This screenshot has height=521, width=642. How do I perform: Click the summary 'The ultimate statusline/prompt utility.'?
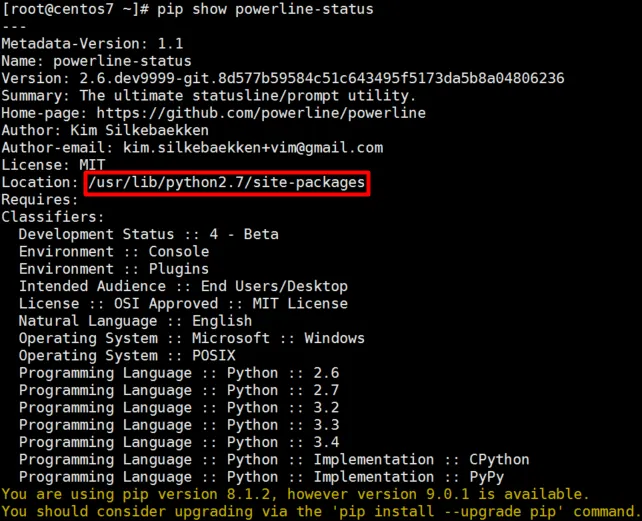click(248, 96)
